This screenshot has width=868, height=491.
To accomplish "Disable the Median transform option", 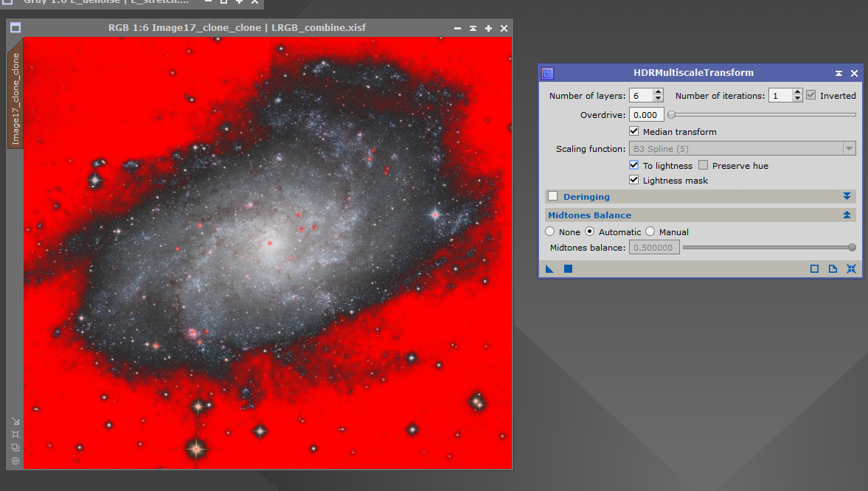I will 633,131.
